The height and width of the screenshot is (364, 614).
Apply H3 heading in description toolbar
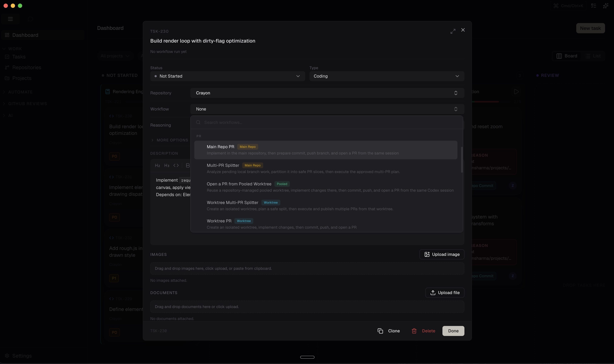(167, 166)
